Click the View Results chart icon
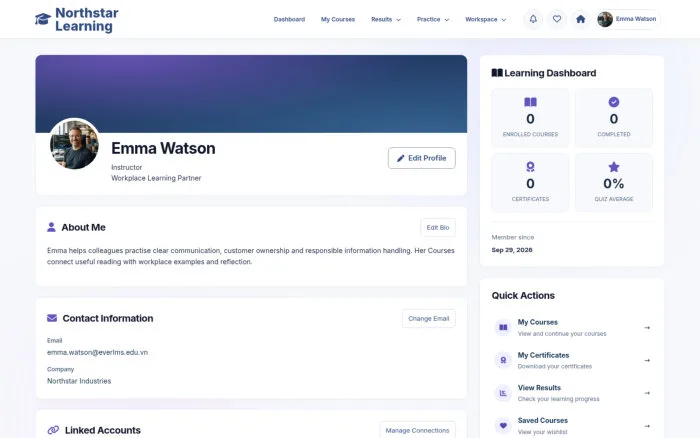The width and height of the screenshot is (700, 438). 503,393
